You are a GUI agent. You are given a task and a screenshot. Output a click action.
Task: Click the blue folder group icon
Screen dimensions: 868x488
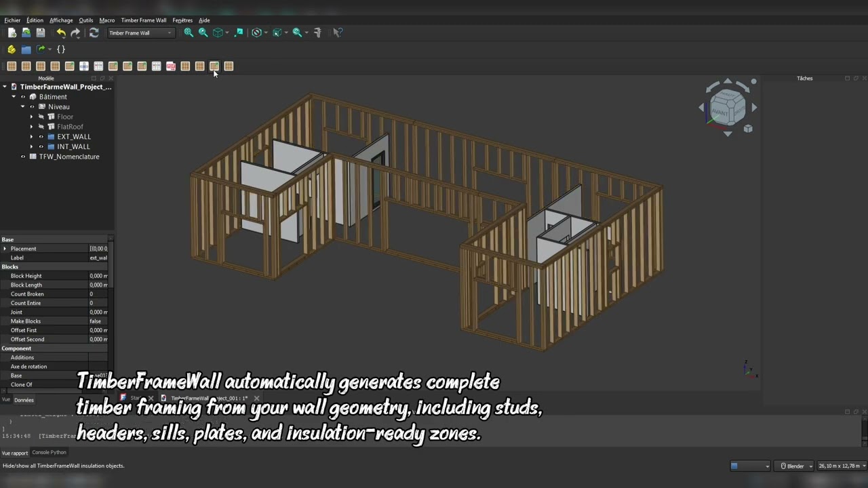click(26, 49)
